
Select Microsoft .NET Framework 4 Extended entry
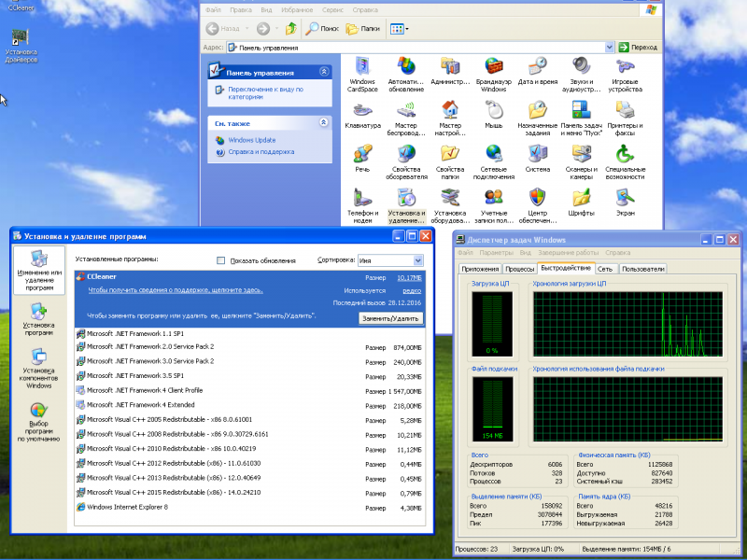pos(249,405)
